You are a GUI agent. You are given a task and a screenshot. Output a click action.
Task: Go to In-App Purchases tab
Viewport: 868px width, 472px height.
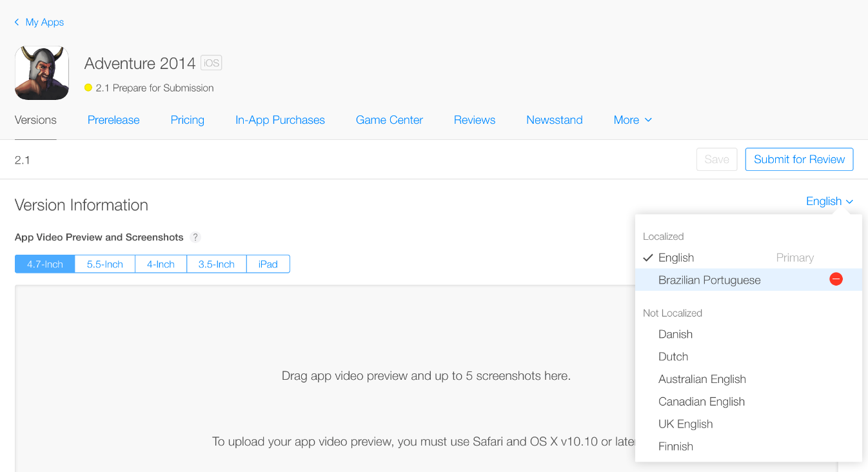click(x=280, y=120)
